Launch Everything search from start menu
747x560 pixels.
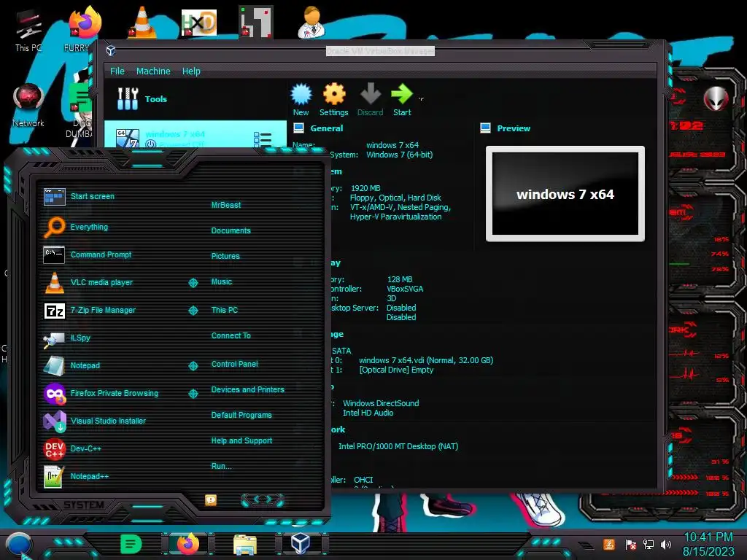tap(89, 227)
